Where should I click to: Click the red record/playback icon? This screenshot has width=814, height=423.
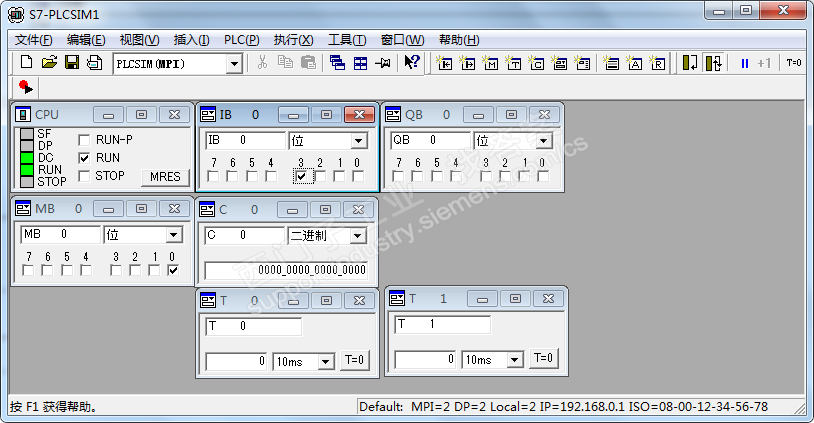pyautogui.click(x=25, y=87)
